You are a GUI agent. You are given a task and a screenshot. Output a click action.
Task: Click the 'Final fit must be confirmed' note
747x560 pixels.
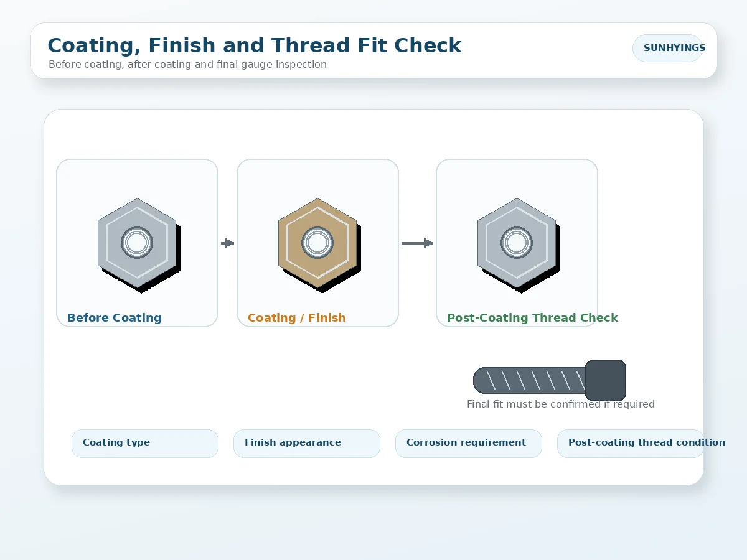click(561, 404)
